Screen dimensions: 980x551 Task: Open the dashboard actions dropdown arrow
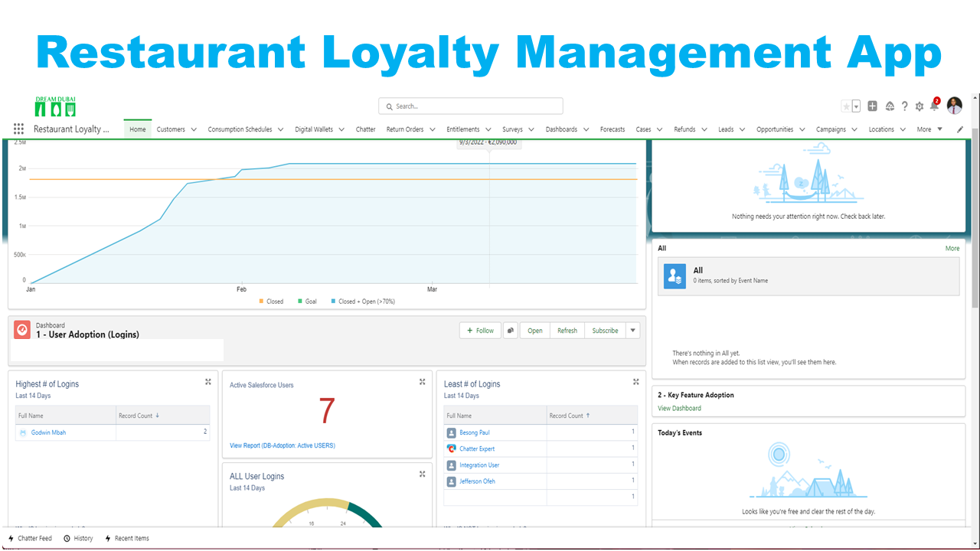click(x=632, y=331)
